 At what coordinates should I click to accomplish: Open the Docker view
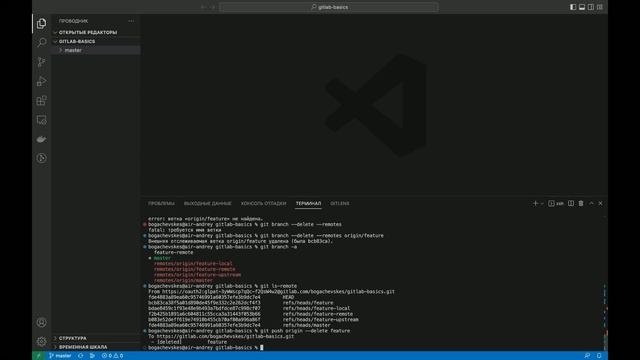41,139
